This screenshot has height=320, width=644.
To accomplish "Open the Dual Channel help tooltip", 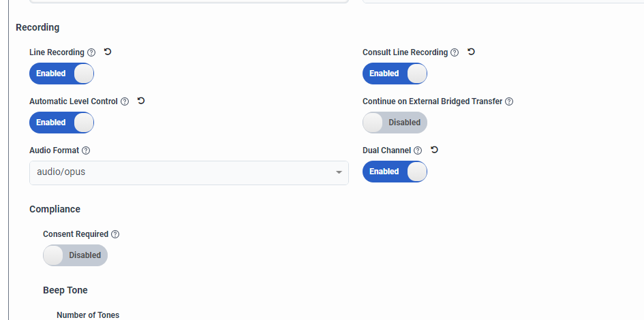I will coord(418,150).
